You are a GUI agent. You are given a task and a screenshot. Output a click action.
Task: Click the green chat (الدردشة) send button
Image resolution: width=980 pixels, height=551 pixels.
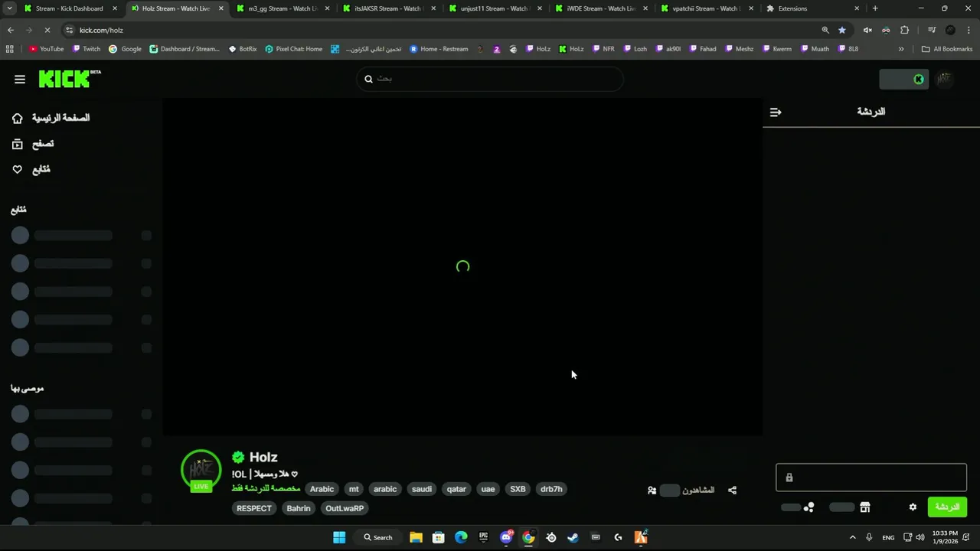click(947, 507)
